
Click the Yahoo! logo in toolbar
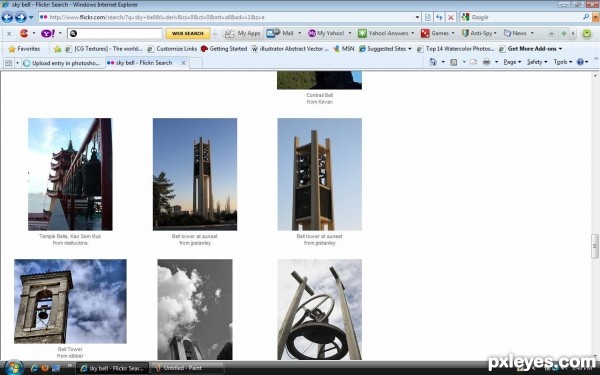point(48,33)
